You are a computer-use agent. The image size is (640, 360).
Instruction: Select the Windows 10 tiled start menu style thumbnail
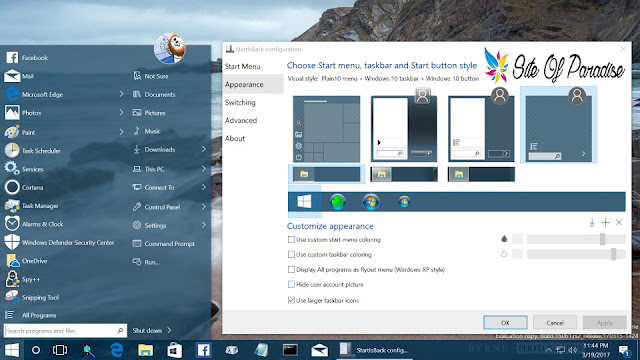tap(327, 129)
